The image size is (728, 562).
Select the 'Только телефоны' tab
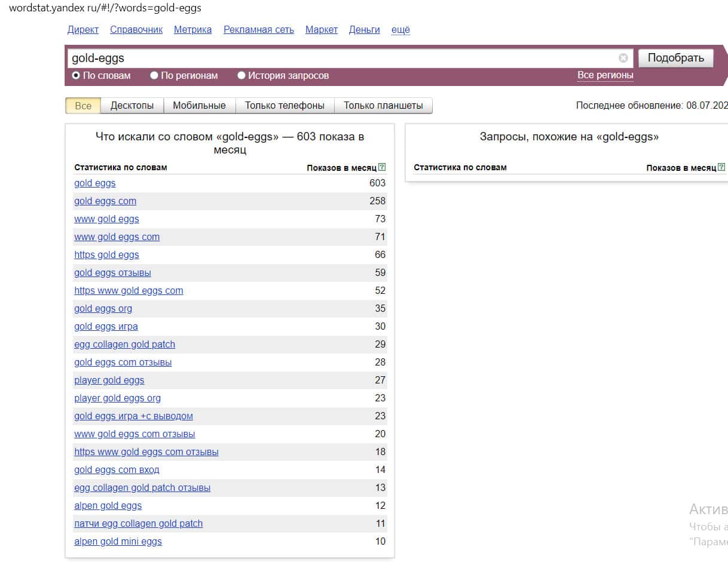285,106
